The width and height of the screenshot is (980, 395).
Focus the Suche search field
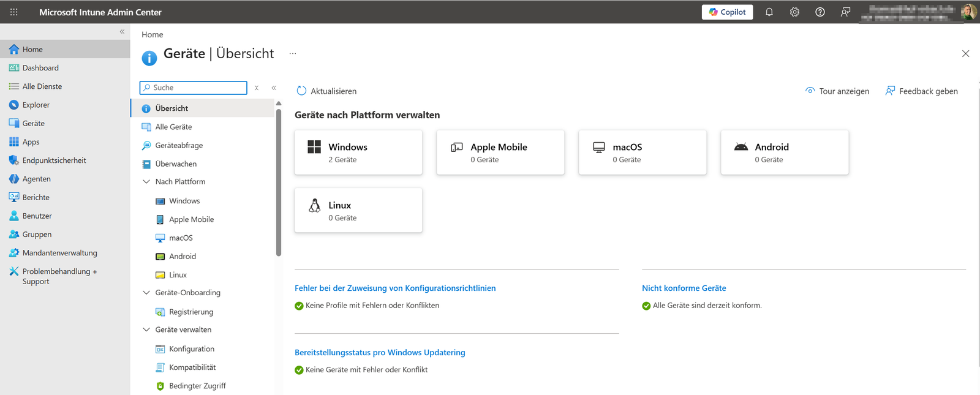(x=193, y=88)
